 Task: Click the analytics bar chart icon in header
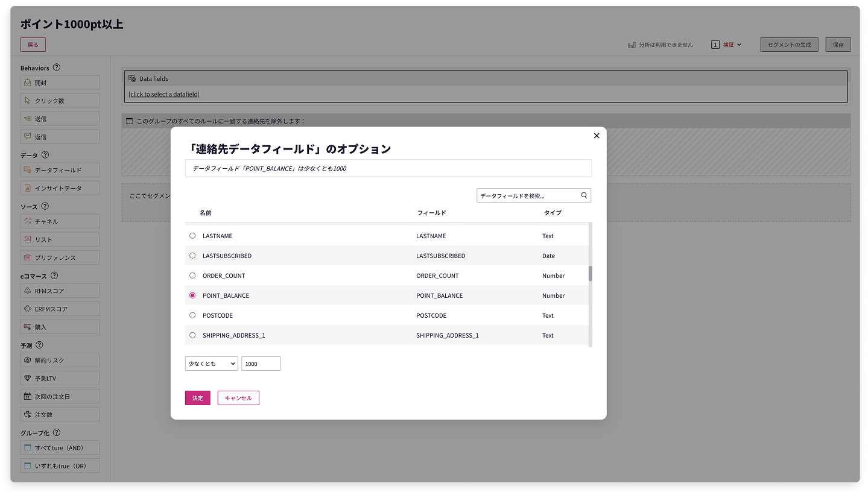(x=632, y=45)
